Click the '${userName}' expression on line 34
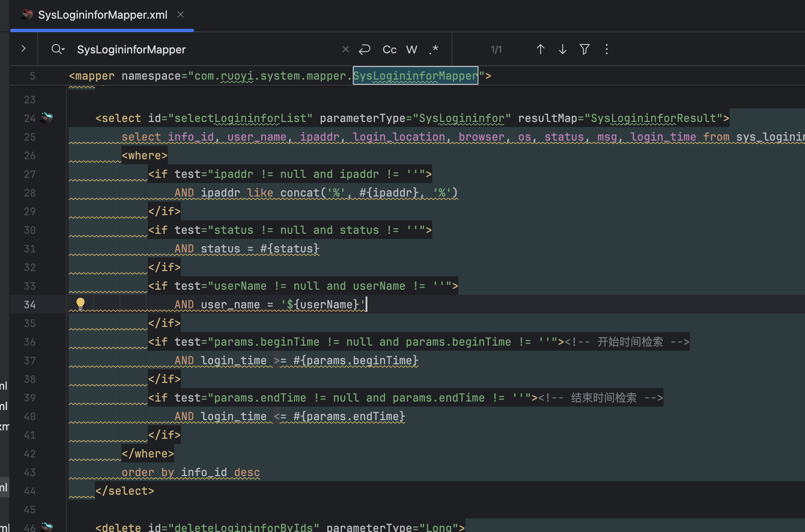This screenshot has height=532, width=805. 323,305
